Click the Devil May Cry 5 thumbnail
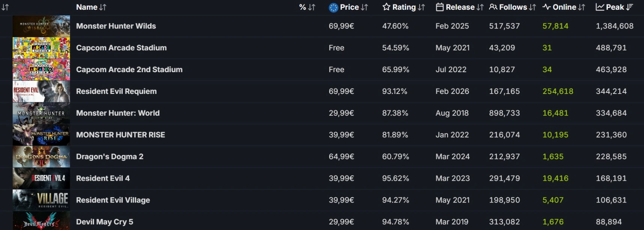This screenshot has height=230, width=644. pyautogui.click(x=41, y=221)
